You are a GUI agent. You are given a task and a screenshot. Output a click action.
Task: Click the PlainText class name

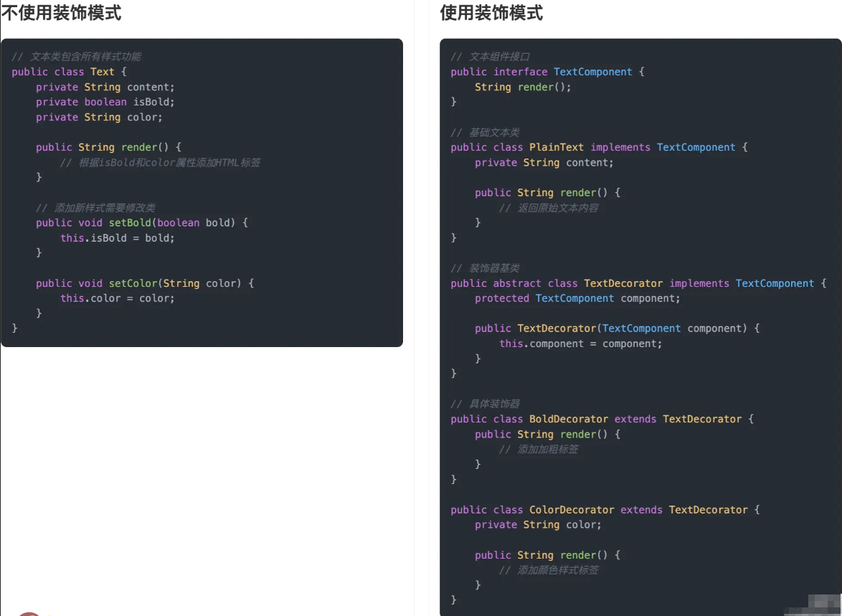[x=557, y=147]
